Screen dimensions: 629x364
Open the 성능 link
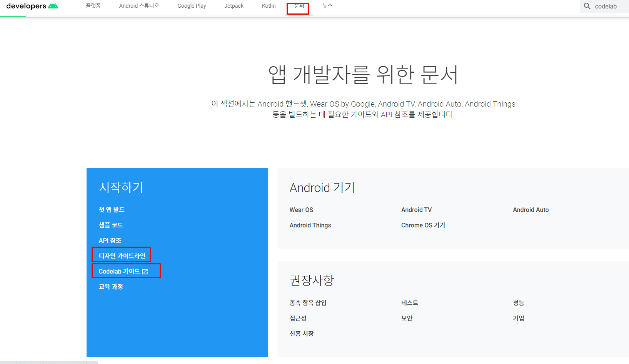click(x=518, y=303)
